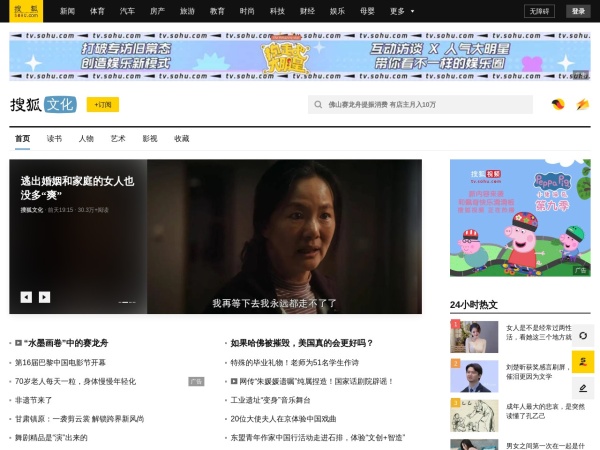Select 财经 in top navigation
The image size is (600, 450).
[x=307, y=11]
